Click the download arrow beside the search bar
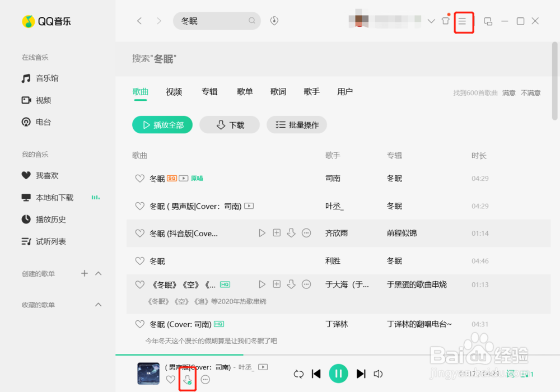The width and height of the screenshot is (560, 392). click(274, 20)
